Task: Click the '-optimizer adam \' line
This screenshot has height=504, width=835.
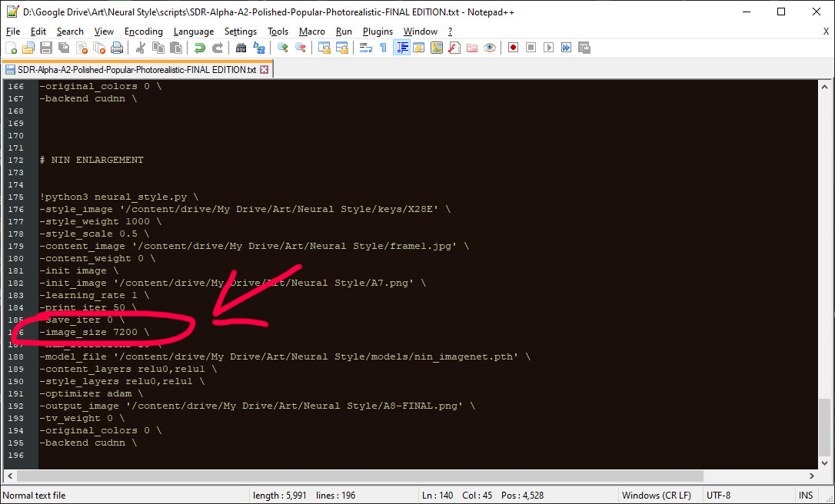Action: coord(91,393)
